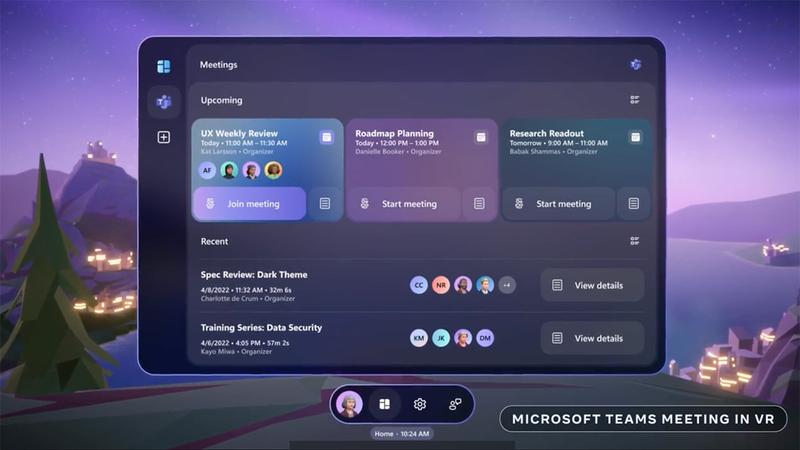Click the Recent section heading

(214, 241)
